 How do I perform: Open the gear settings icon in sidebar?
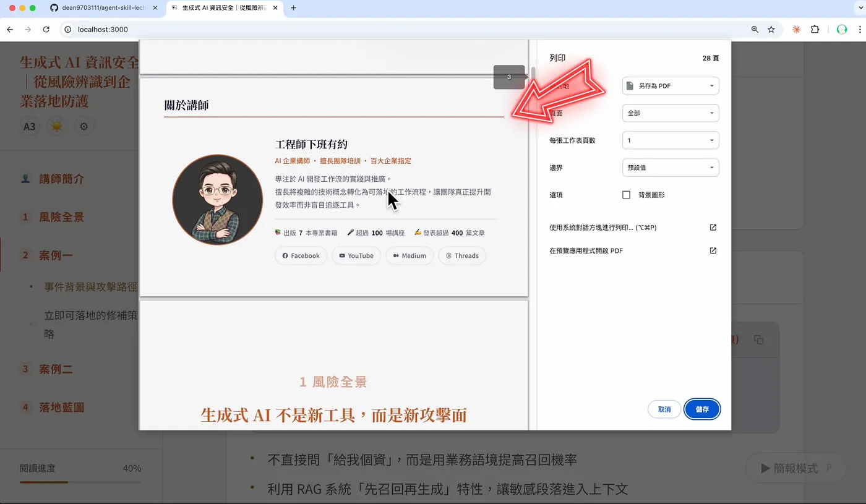click(x=84, y=127)
